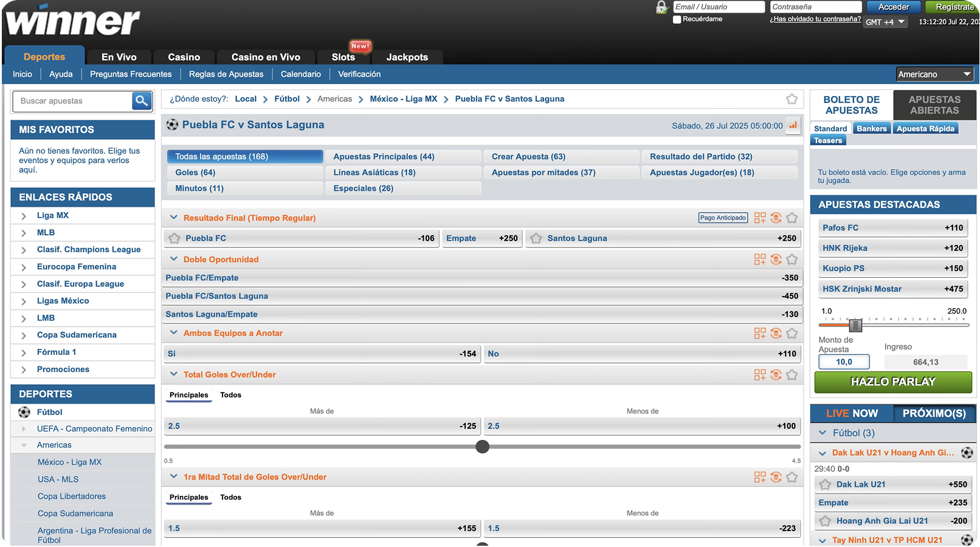Click soccer ball icon beside Dak Lak U21 match
Screen dimensions: 980x547
click(x=967, y=453)
